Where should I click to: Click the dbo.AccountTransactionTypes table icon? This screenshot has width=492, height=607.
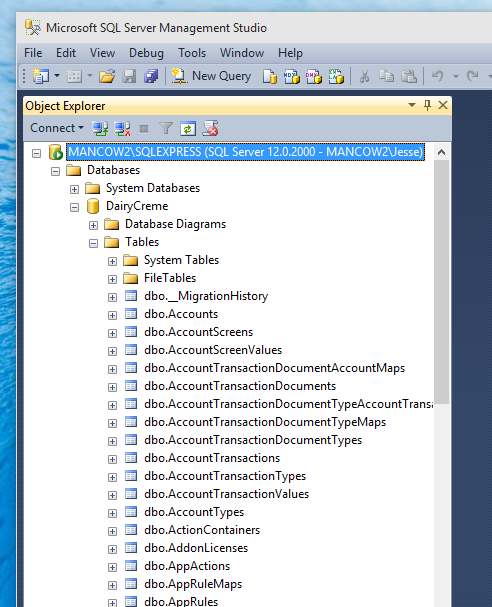coord(131,476)
